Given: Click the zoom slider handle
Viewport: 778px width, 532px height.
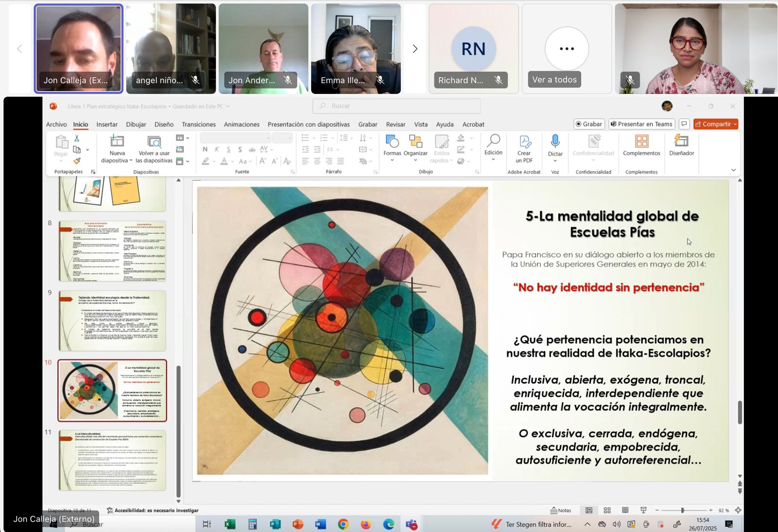Looking at the screenshot, I should pyautogui.click(x=683, y=510).
